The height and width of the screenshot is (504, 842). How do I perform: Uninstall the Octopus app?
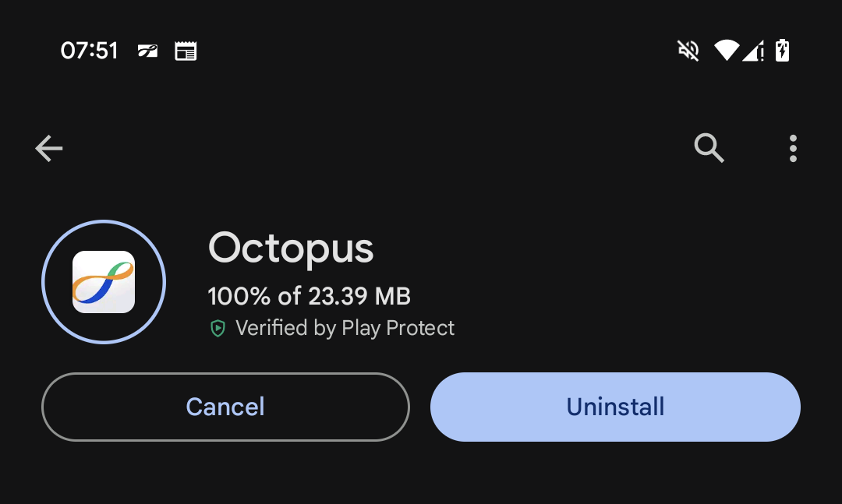coord(615,407)
